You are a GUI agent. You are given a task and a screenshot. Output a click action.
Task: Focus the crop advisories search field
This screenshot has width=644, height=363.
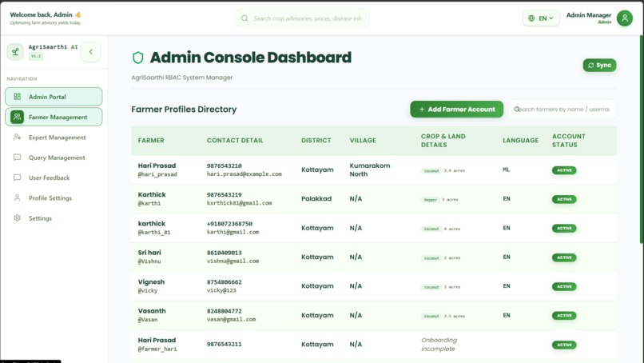[x=302, y=18]
